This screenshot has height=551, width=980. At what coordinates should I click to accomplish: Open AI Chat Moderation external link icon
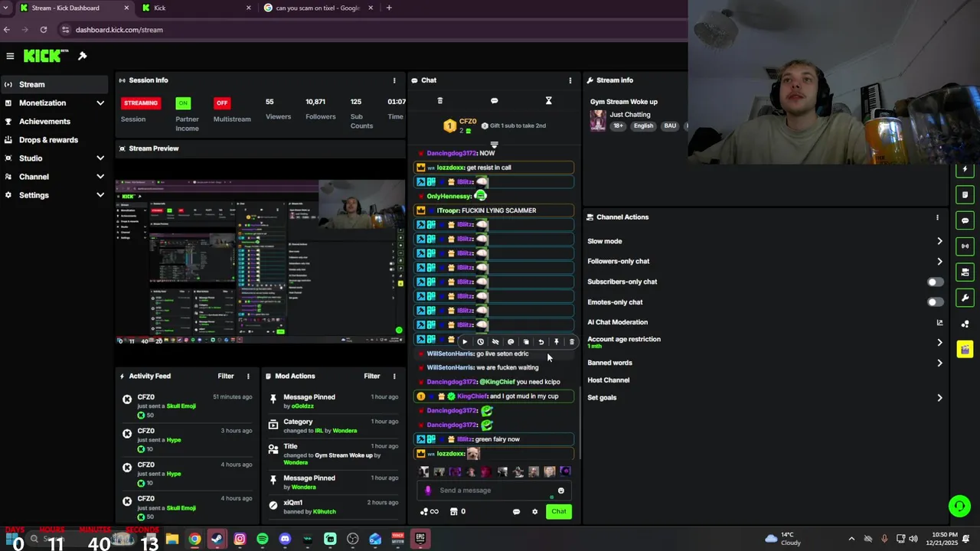(939, 322)
